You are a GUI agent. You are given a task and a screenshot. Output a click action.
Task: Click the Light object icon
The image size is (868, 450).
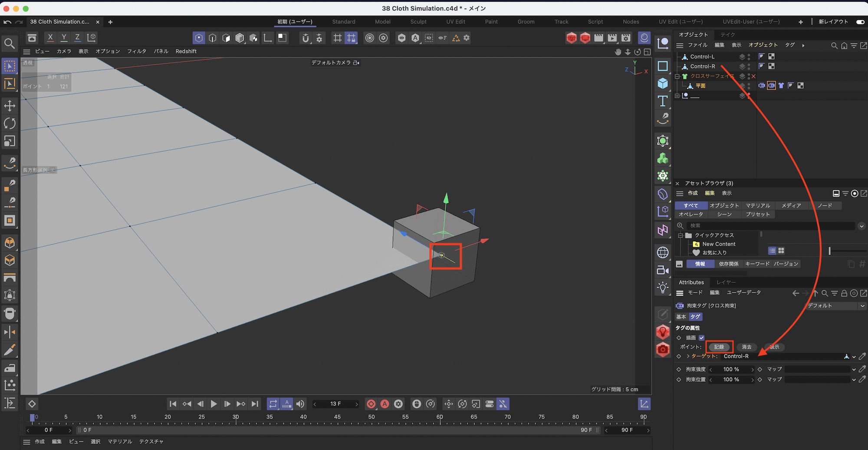pos(663,288)
